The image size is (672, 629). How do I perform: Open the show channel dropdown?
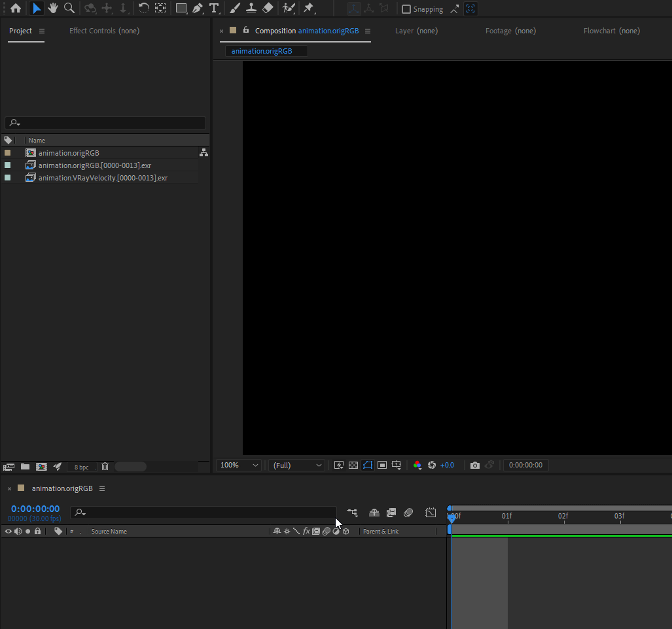tap(417, 466)
